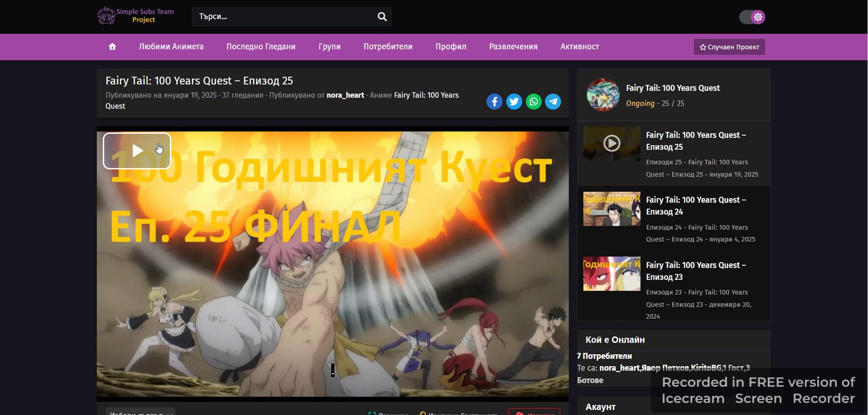Screen dimensions: 868x415
Task: Click in the Търси search field
Action: pos(283,17)
